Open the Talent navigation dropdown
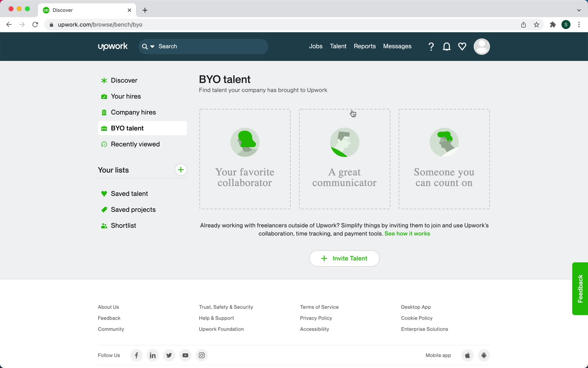 tap(338, 46)
